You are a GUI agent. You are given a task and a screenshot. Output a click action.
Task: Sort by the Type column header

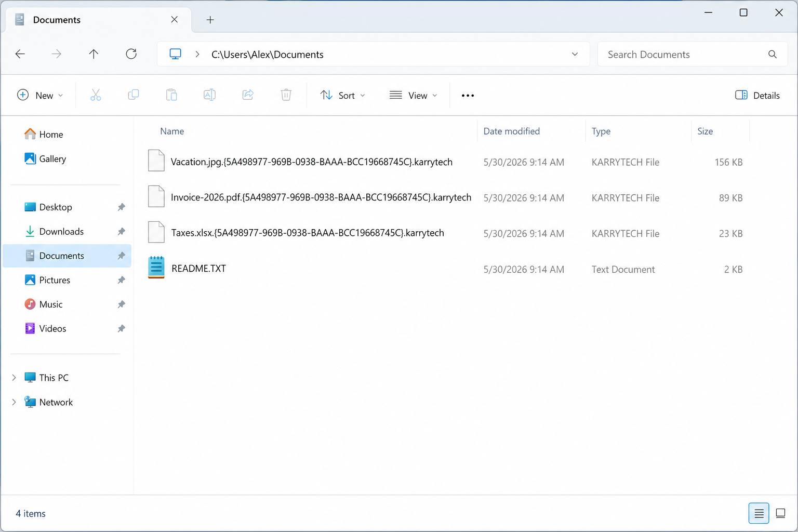coord(601,131)
